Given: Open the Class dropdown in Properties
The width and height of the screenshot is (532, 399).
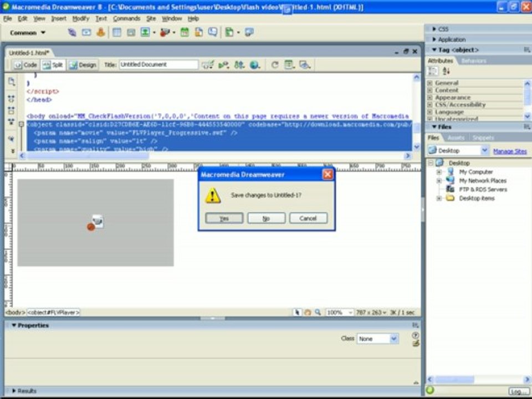Looking at the screenshot, I should (393, 339).
